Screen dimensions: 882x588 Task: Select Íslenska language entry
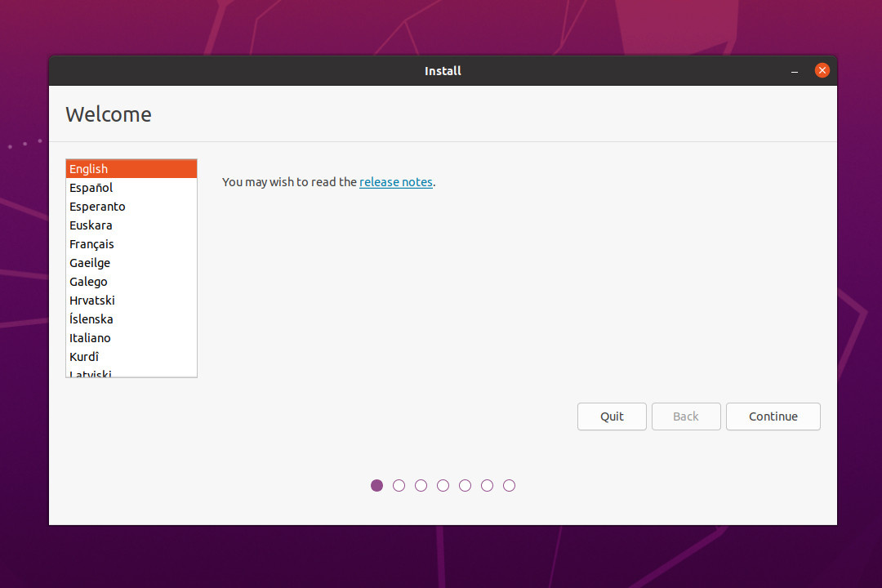pos(131,319)
